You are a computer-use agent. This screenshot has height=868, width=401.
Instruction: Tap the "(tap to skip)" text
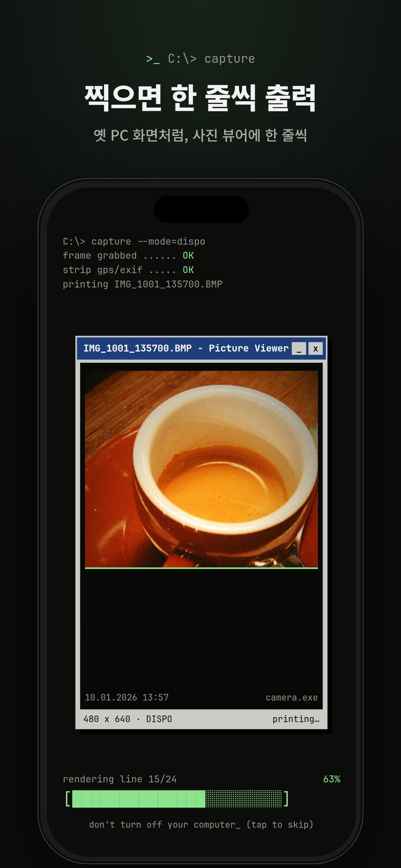pos(280,825)
